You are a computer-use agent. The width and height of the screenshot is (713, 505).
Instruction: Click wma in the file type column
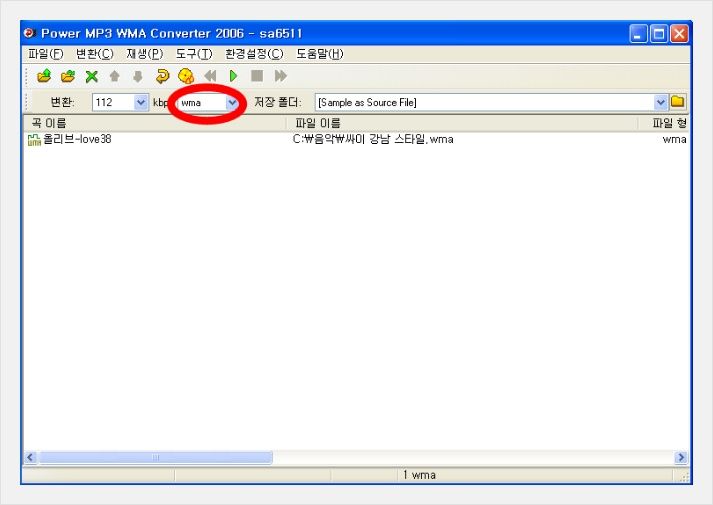pos(674,139)
